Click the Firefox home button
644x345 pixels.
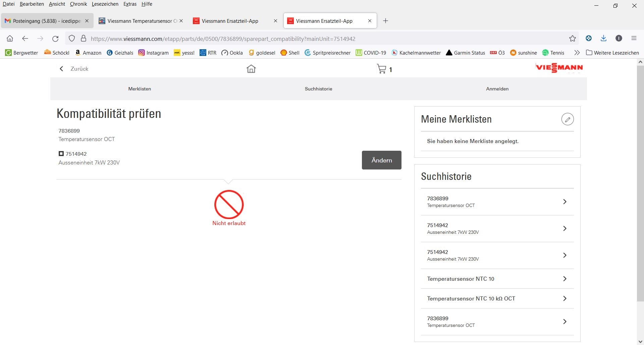click(10, 39)
